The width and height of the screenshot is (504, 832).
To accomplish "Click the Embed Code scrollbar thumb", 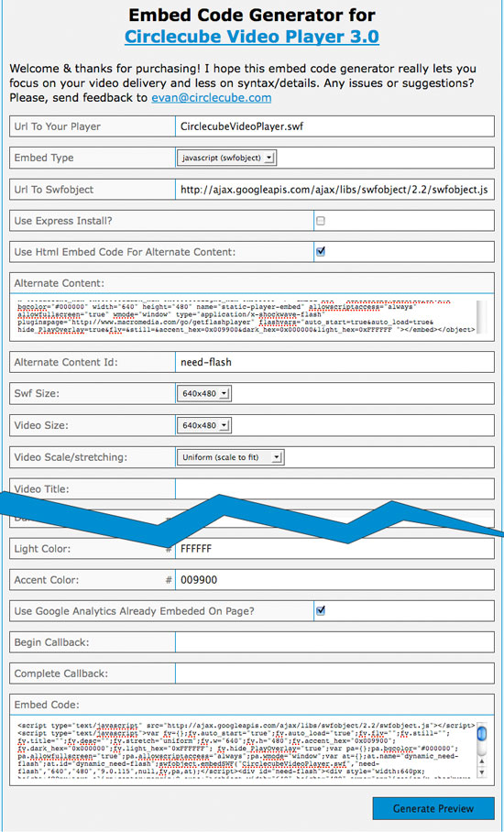I will (x=482, y=733).
